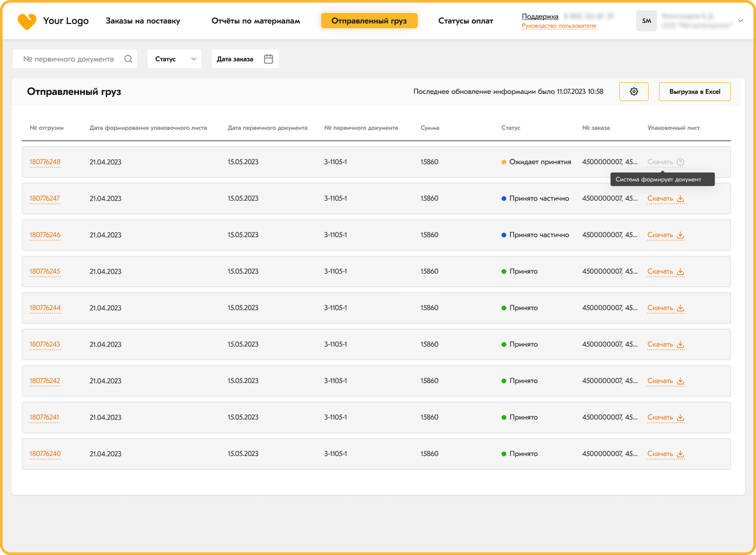Open table settings gear icon
The width and height of the screenshot is (756, 555).
point(634,92)
